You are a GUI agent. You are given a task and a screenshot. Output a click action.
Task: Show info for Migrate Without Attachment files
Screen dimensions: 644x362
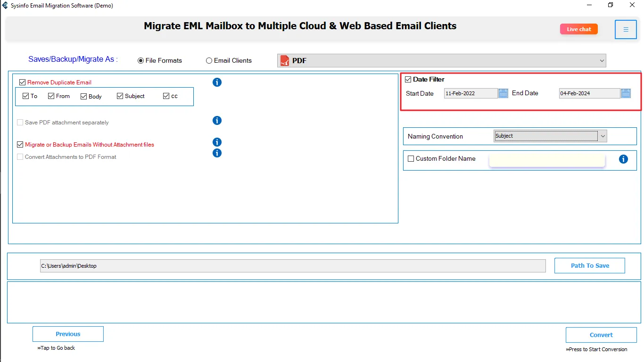[217, 142]
